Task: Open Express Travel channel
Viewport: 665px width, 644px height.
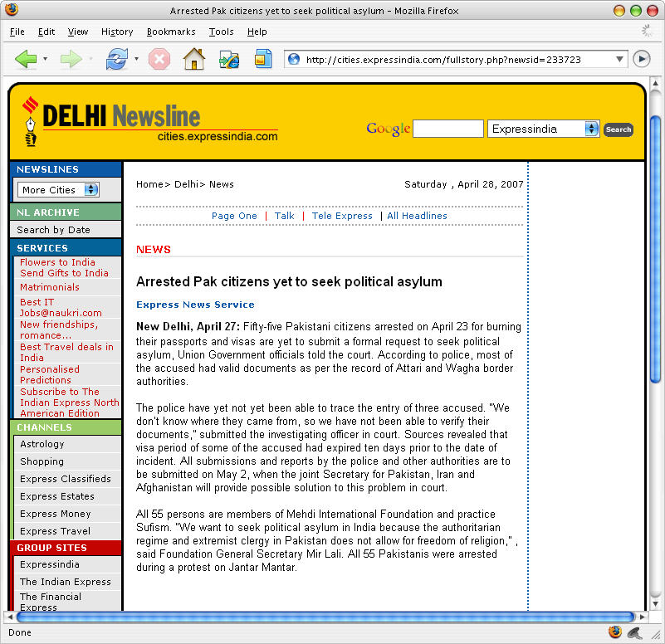Action: pyautogui.click(x=55, y=531)
